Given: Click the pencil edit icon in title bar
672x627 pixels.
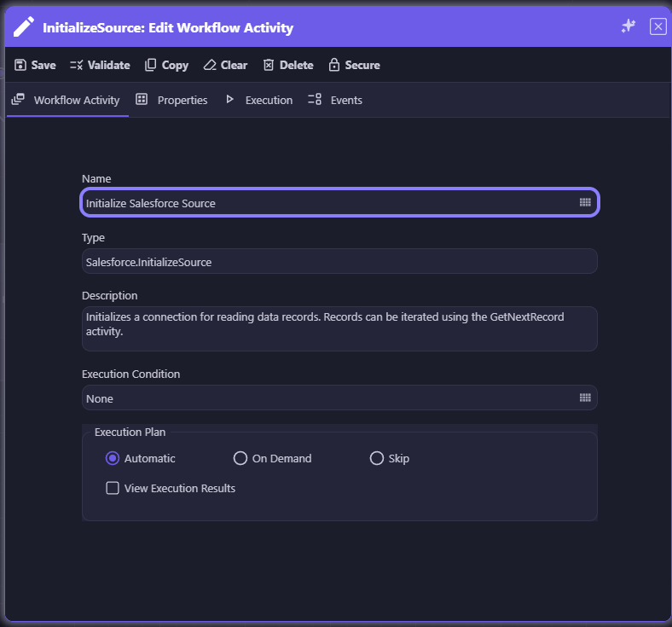Looking at the screenshot, I should click(24, 26).
